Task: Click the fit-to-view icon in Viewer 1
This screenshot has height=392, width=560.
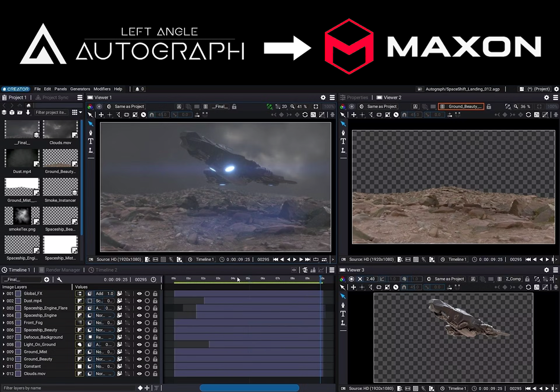Action: 316,107
